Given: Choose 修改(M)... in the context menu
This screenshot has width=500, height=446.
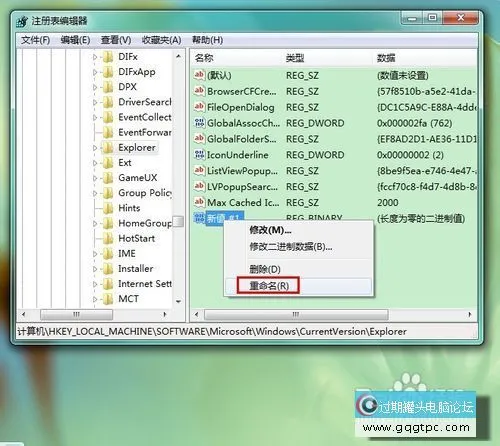Looking at the screenshot, I should tap(298, 230).
